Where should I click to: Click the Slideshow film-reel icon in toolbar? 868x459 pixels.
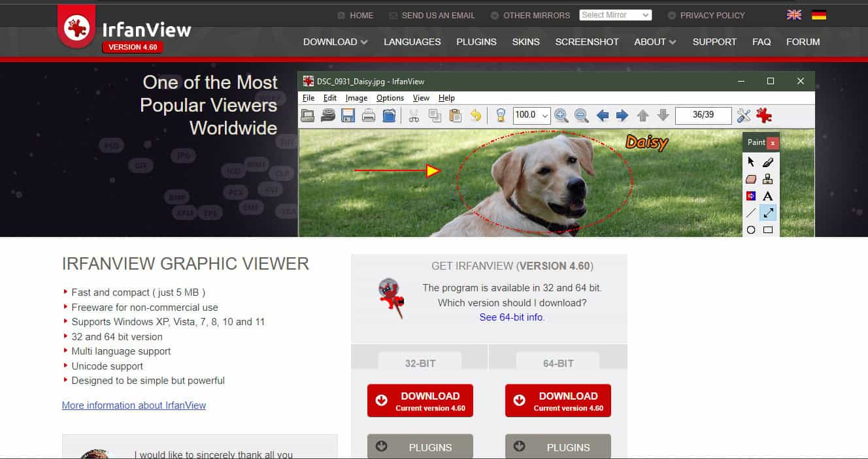click(x=328, y=116)
